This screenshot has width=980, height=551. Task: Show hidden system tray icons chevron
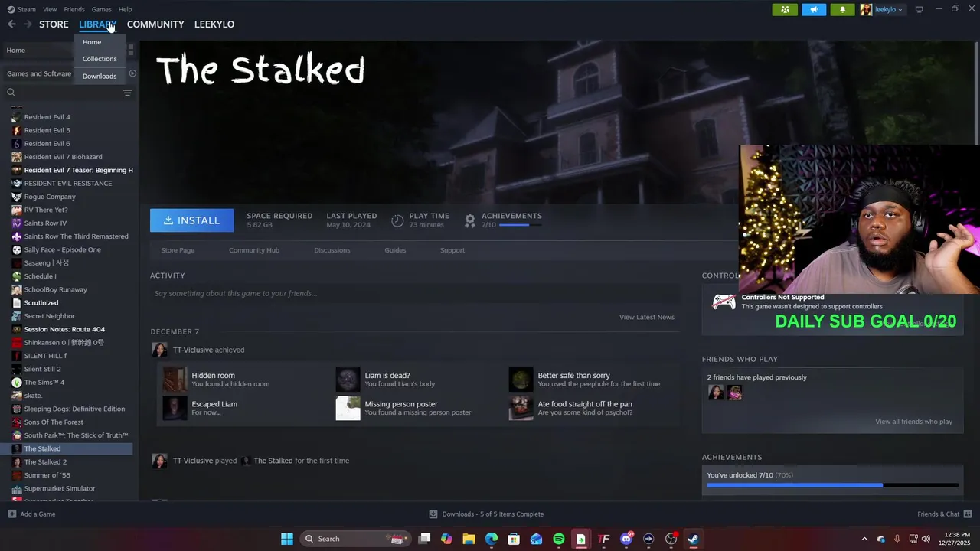(x=864, y=539)
